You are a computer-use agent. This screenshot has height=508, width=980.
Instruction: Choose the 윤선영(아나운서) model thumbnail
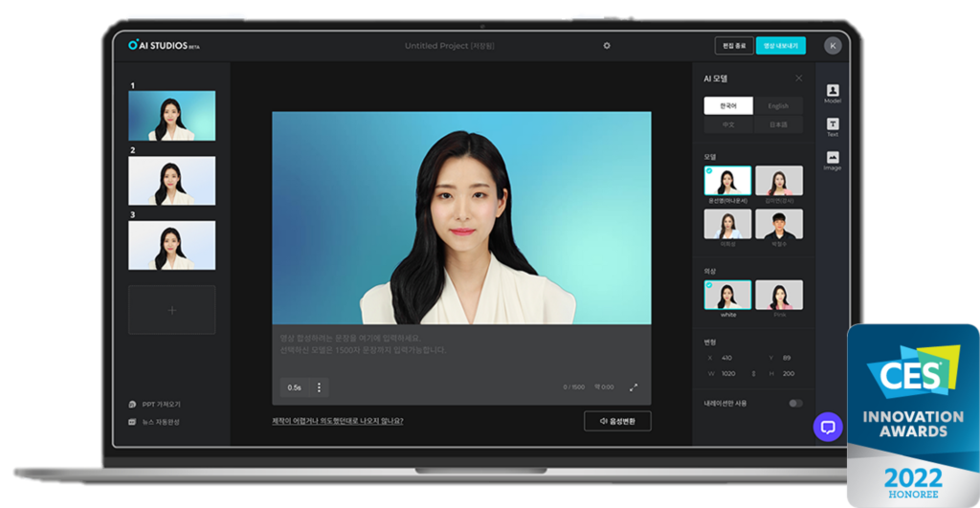[x=727, y=181]
